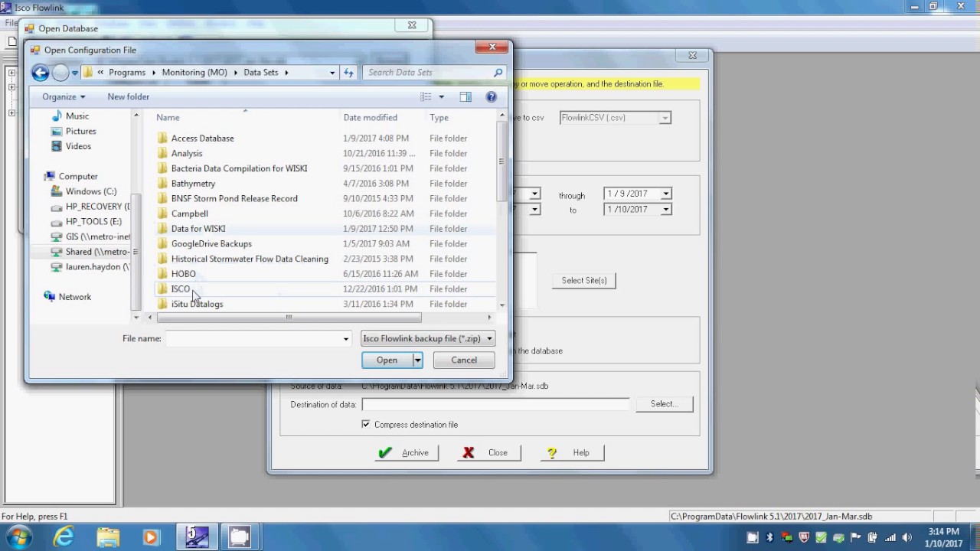Click the Select Site(s) button

click(584, 281)
